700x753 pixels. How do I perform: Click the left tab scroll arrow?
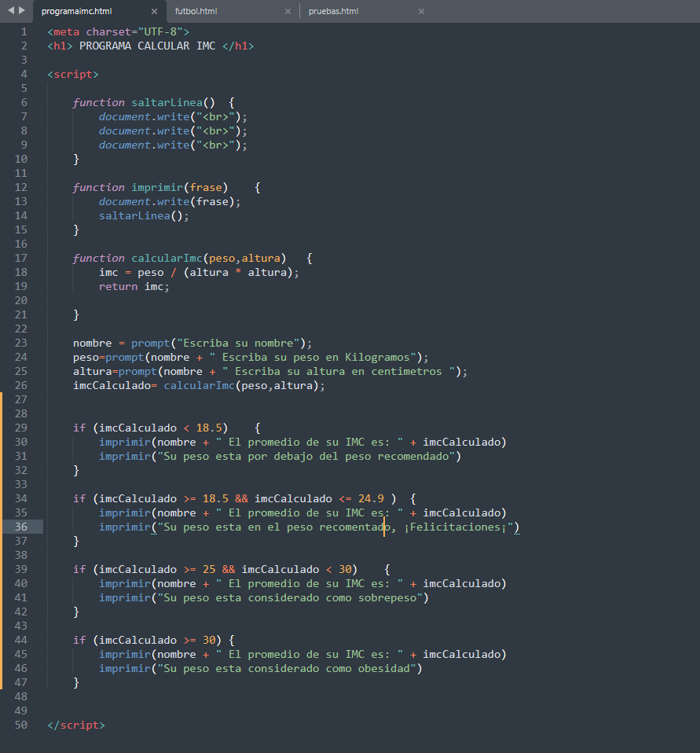tap(11, 10)
